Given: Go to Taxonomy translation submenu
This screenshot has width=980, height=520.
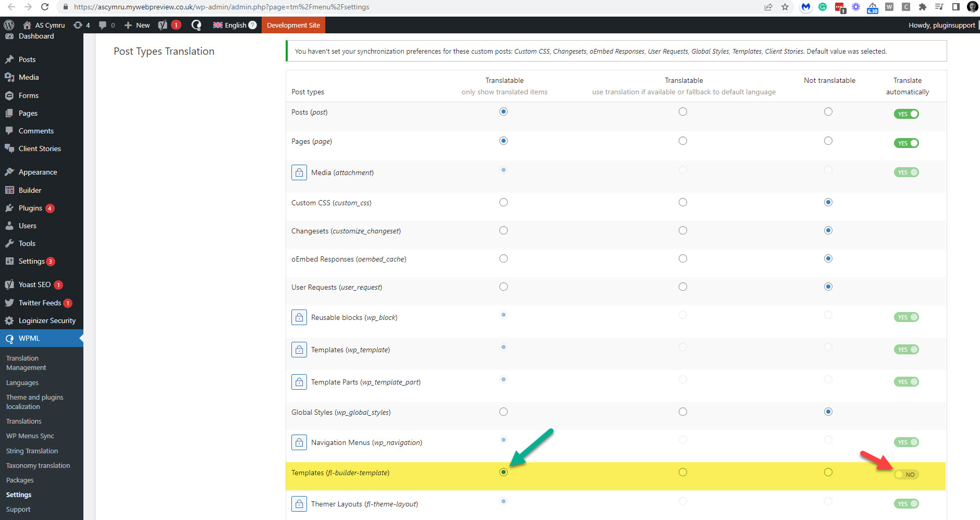Looking at the screenshot, I should [x=38, y=465].
